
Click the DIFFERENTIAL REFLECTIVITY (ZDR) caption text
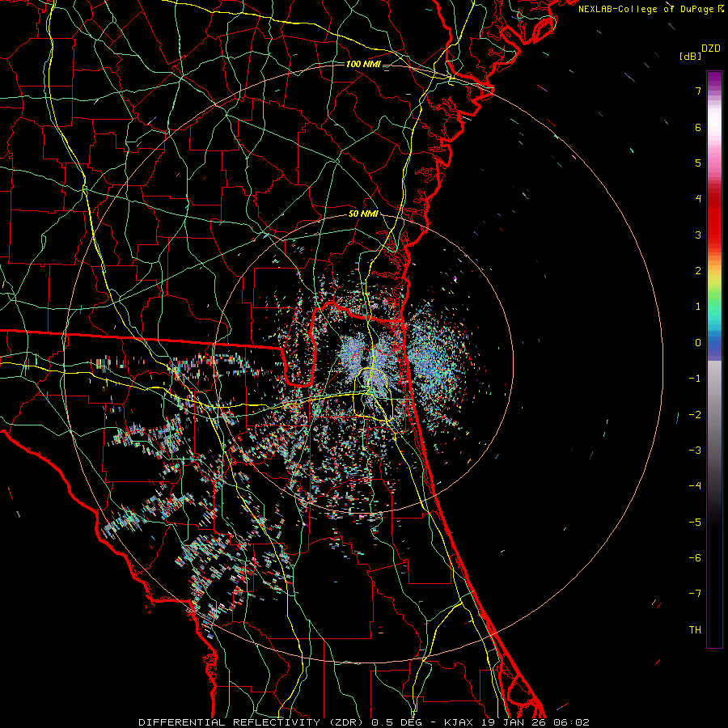pos(252,722)
